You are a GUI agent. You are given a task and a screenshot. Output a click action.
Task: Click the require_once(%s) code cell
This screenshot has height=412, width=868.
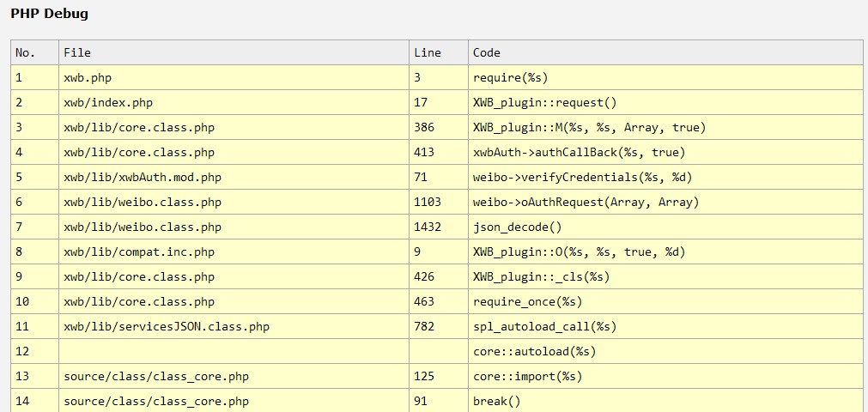[528, 301]
